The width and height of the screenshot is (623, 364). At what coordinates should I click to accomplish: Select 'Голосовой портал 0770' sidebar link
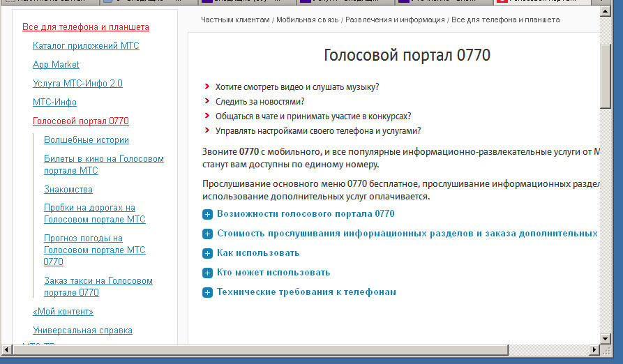coord(81,121)
